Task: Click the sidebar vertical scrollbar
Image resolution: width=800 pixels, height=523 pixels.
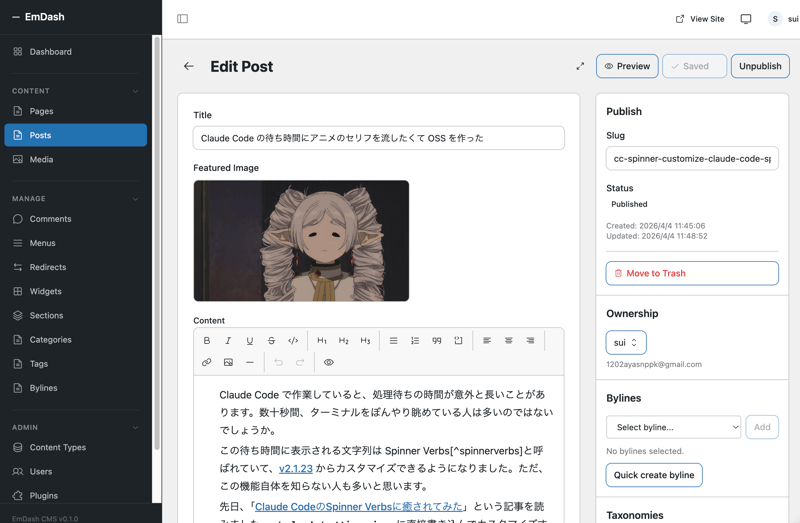Action: (x=157, y=242)
